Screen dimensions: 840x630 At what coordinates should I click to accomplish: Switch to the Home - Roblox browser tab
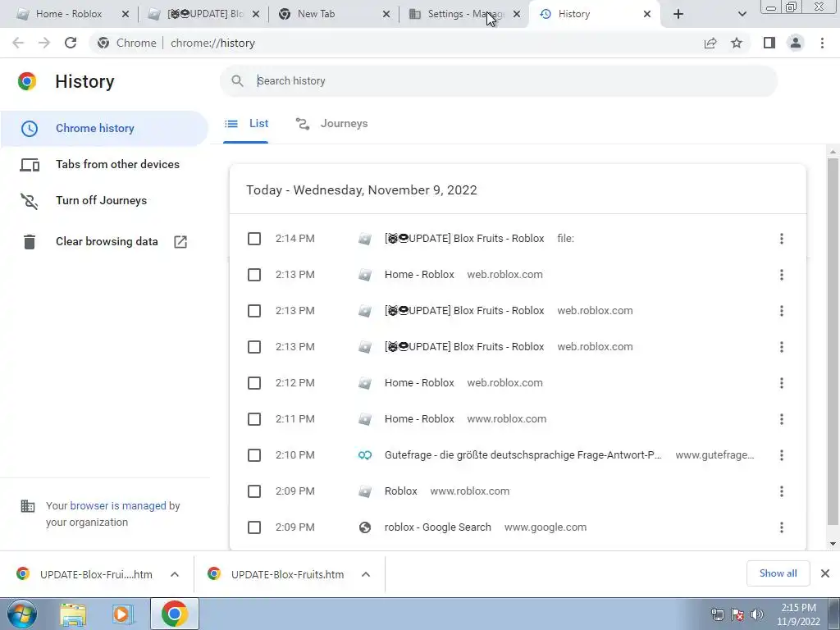[69, 14]
